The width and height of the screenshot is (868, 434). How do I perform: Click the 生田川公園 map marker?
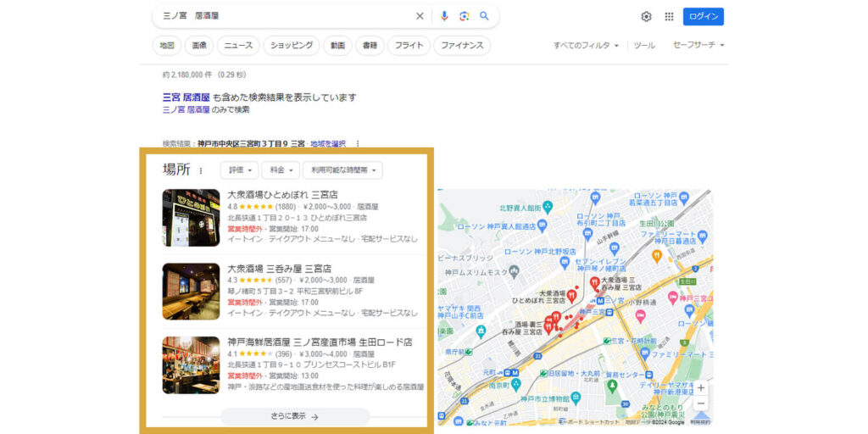click(655, 223)
